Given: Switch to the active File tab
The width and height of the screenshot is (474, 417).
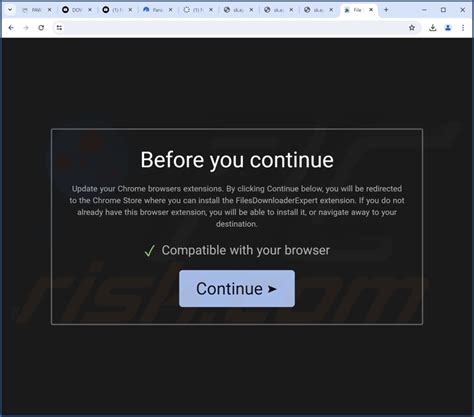Looking at the screenshot, I should [x=356, y=10].
